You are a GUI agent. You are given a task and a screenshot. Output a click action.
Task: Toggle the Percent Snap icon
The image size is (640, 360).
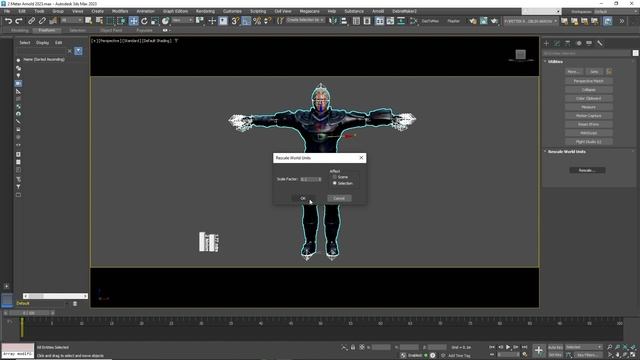click(x=257, y=21)
